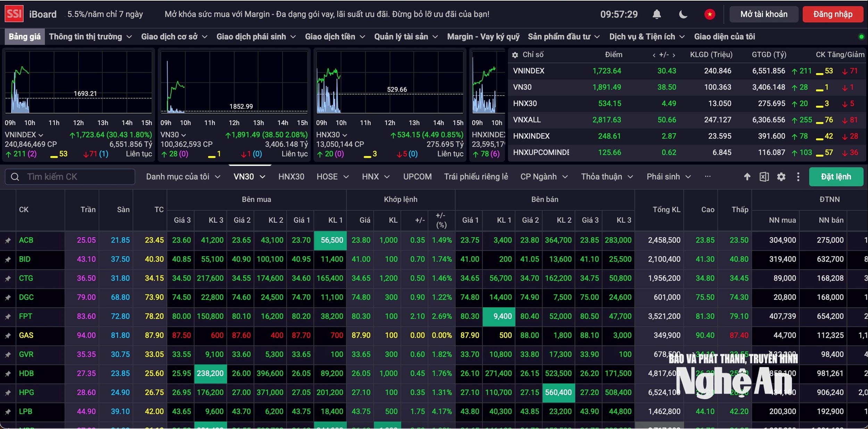
Task: Select the HNXUPCOMINDEX index row
Action: click(686, 153)
